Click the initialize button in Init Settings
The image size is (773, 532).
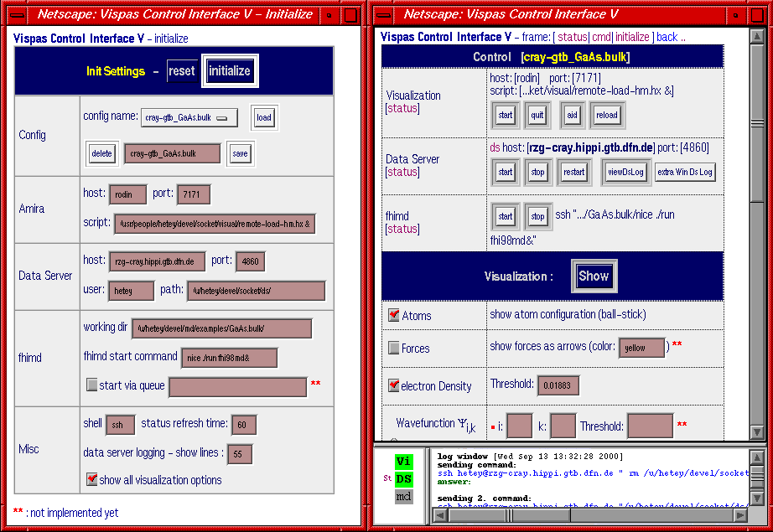point(230,71)
